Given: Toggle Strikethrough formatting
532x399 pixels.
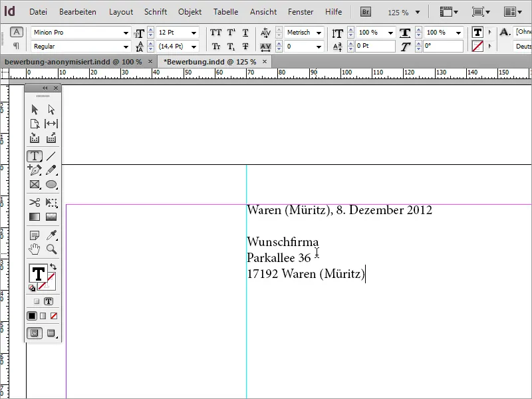Looking at the screenshot, I should (245, 47).
